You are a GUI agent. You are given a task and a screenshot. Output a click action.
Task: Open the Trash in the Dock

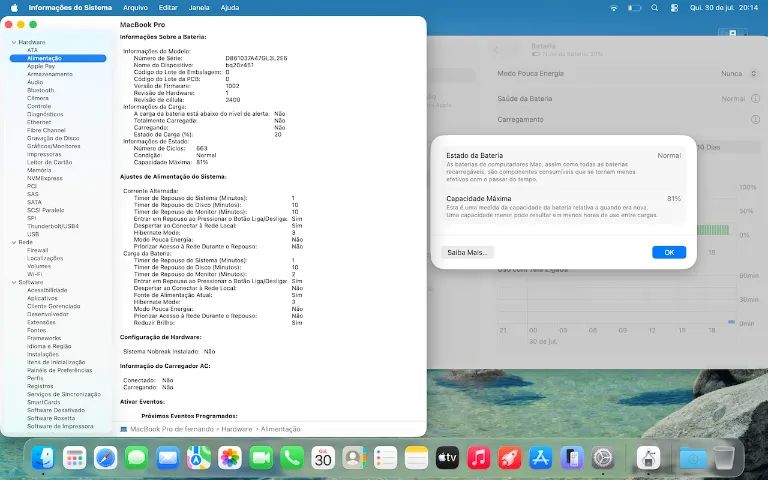click(x=724, y=458)
